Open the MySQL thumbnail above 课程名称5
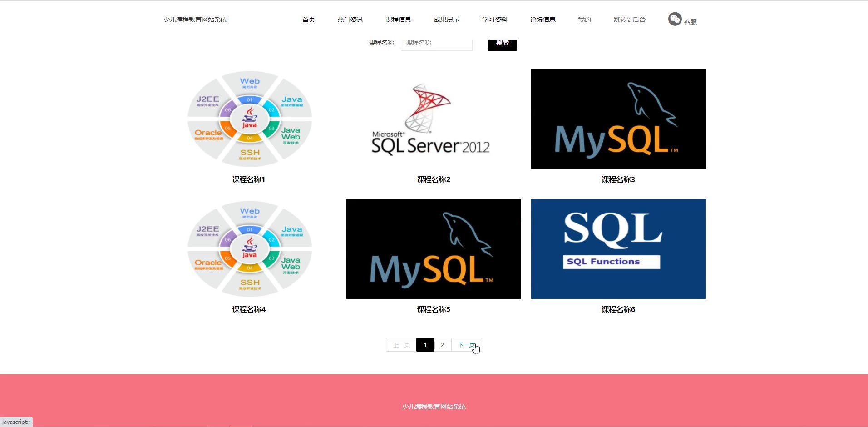This screenshot has height=427, width=868. pyautogui.click(x=434, y=249)
